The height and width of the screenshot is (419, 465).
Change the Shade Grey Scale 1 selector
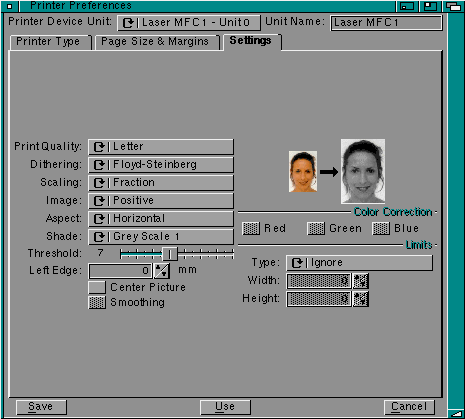tap(161, 237)
